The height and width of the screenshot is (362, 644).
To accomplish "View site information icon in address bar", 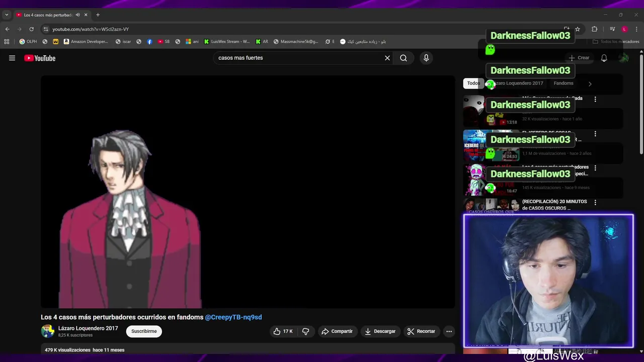I will tap(46, 29).
